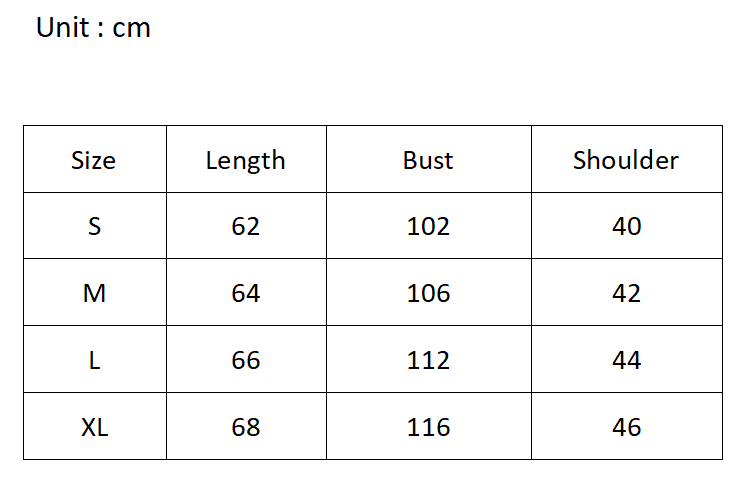This screenshot has width=746, height=481.
Task: Select the shoulder value 40
Action: click(x=626, y=227)
